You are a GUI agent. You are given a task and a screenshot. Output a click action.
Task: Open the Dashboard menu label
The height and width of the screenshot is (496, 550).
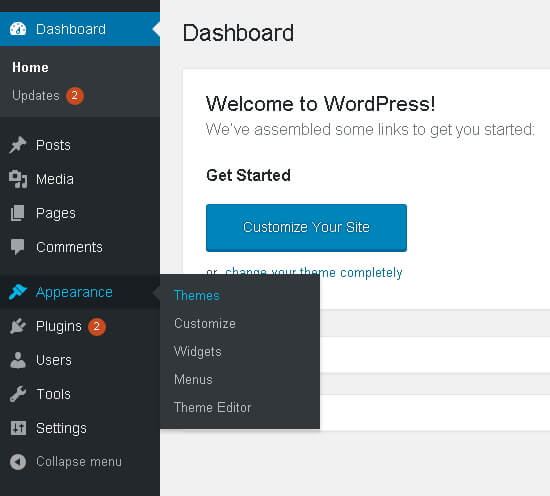click(71, 29)
